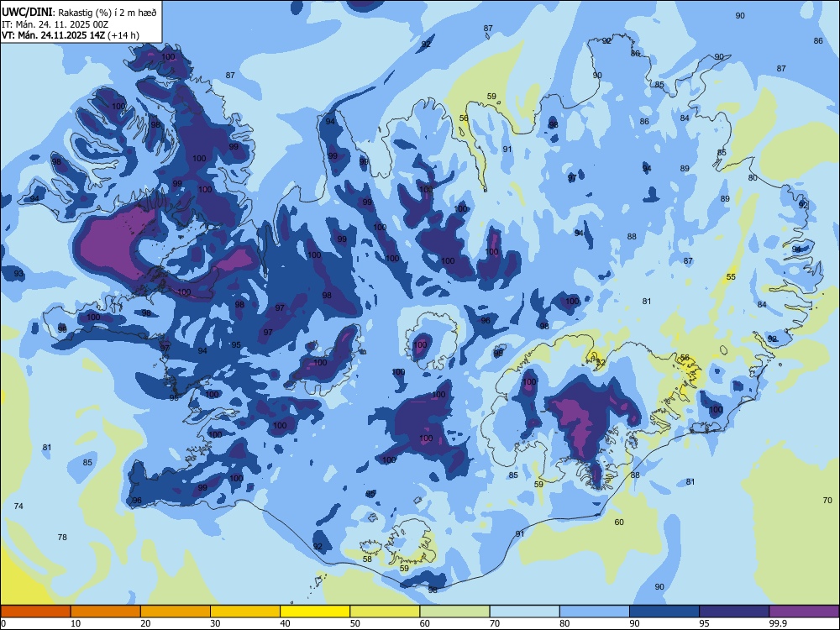Pick the 50–60 yellow-green legend swatch
The width and height of the screenshot is (840, 630).
click(x=385, y=612)
